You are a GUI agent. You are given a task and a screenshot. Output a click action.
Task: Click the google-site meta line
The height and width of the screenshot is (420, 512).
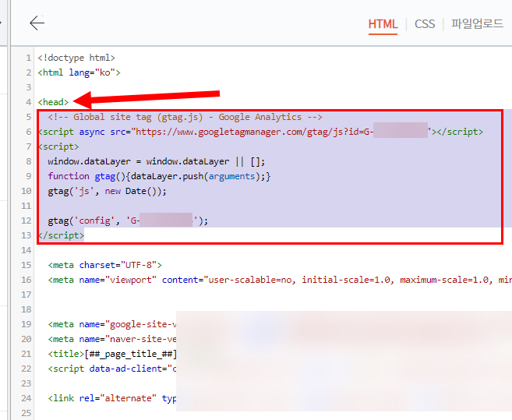pos(112,324)
